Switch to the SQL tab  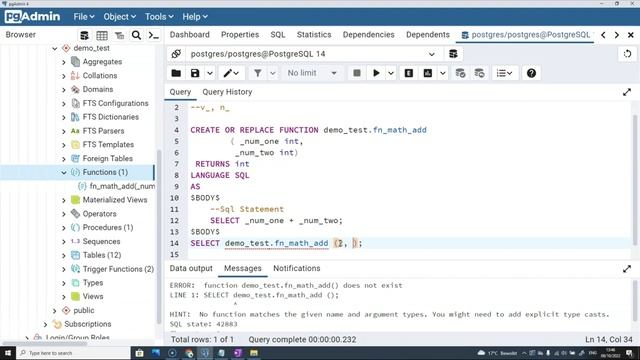(278, 35)
